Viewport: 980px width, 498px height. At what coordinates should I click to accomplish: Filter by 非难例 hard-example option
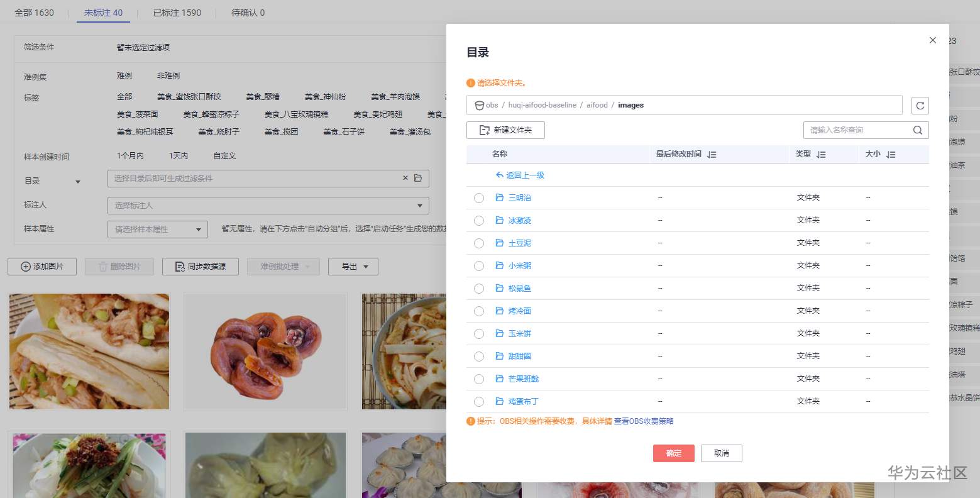(168, 76)
